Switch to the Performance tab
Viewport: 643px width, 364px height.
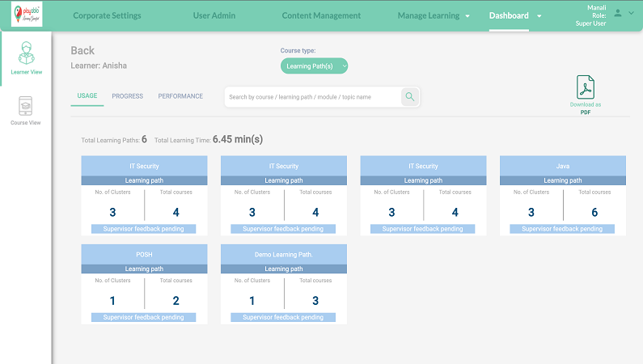[x=180, y=96]
